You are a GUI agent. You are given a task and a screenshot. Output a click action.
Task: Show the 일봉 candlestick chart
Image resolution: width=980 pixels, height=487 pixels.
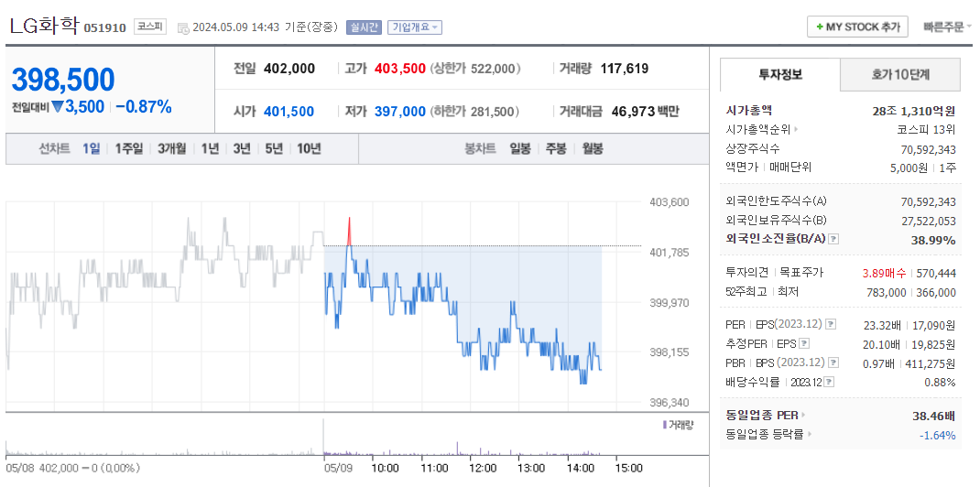(520, 148)
